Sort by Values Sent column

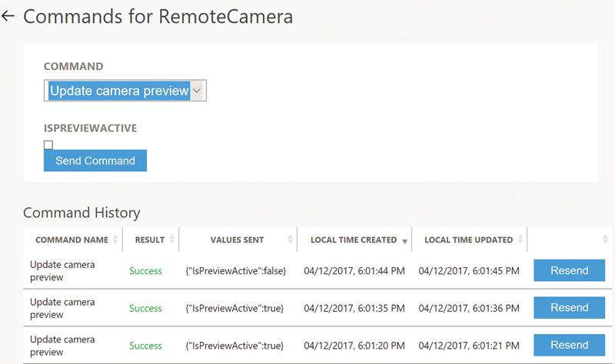(237, 240)
